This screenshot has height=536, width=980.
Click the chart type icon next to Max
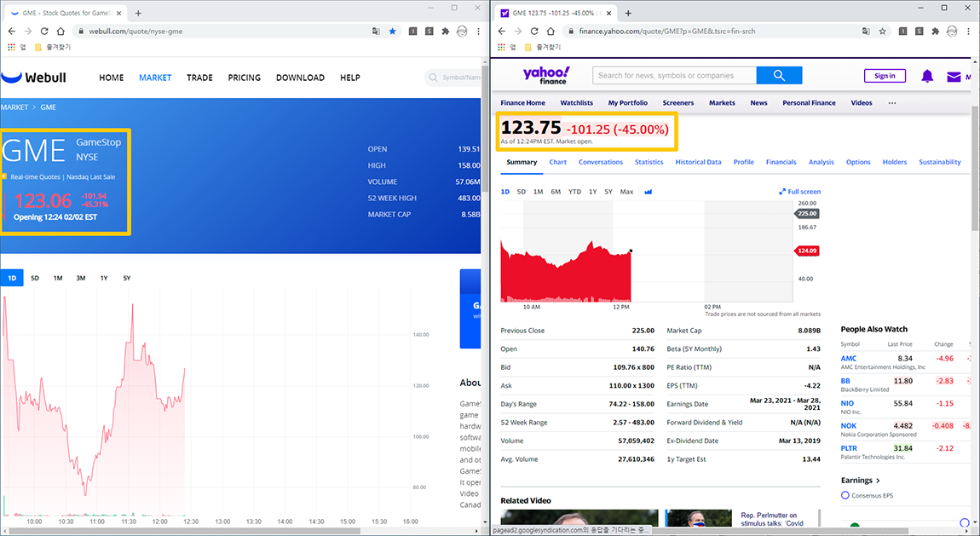coord(649,192)
